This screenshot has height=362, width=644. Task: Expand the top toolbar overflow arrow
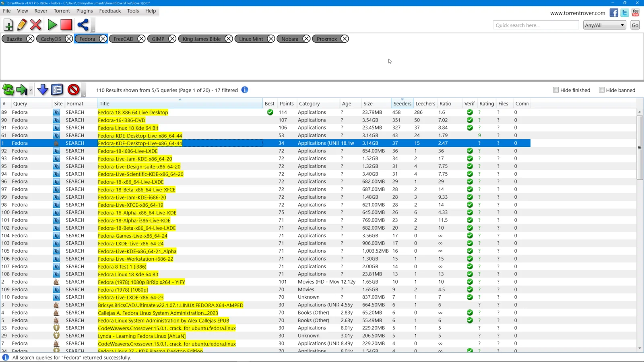93,30
